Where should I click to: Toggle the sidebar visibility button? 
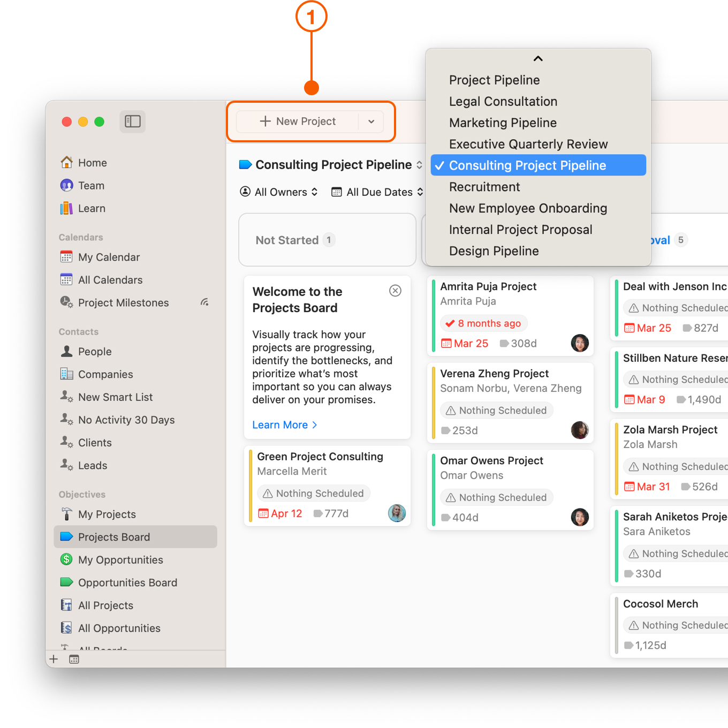[132, 122]
